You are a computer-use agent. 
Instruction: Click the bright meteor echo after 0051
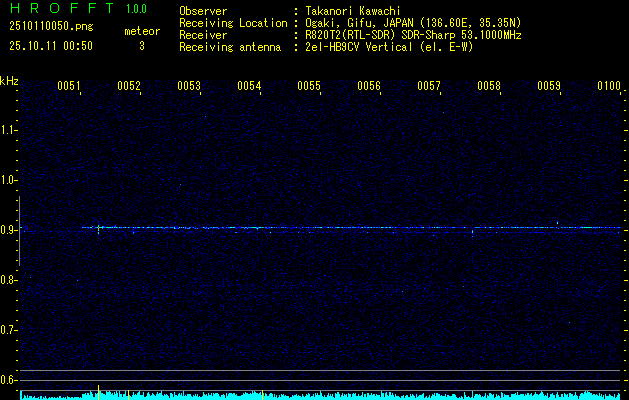[98, 228]
